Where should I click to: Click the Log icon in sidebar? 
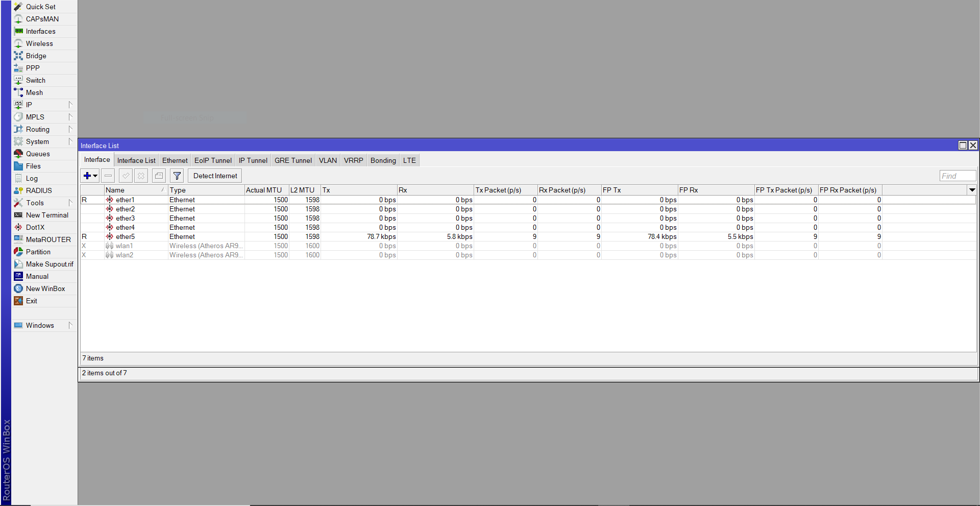coord(18,178)
